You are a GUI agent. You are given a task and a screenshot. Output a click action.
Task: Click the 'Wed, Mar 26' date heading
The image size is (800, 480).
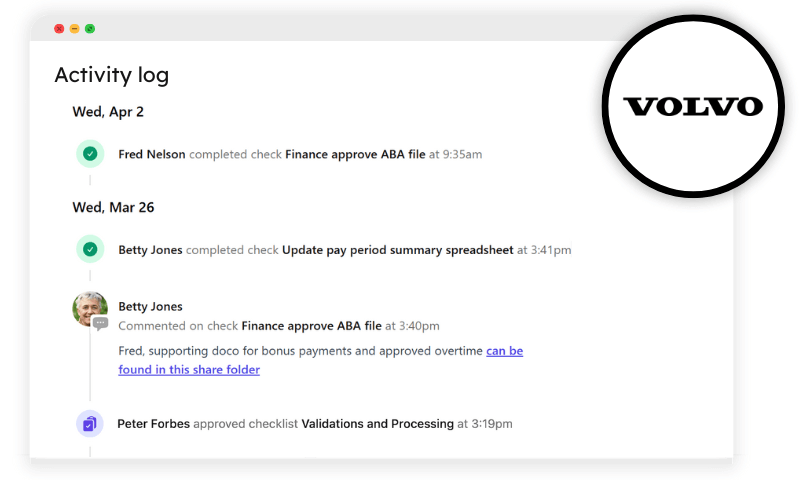pos(113,207)
